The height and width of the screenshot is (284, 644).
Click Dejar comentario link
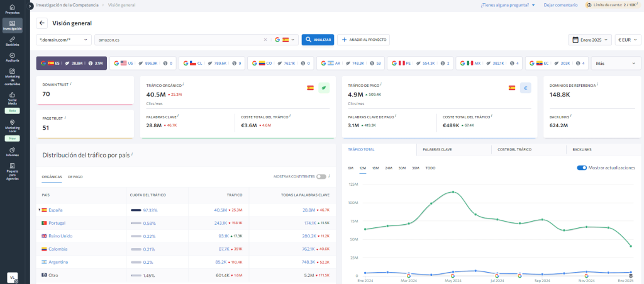560,5
